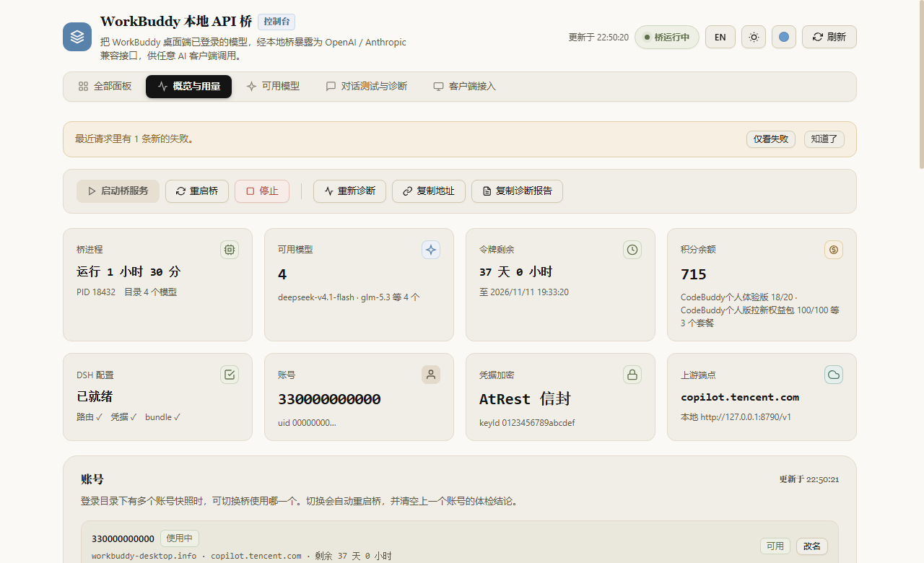Click PID 18432 text
Image resolution: width=924 pixels, height=563 pixels.
(96, 292)
